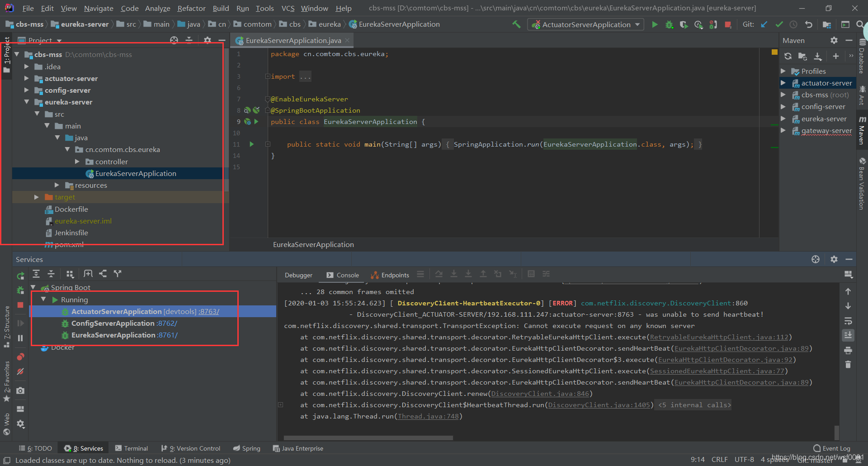Collapse Running node in Services tree

click(43, 300)
